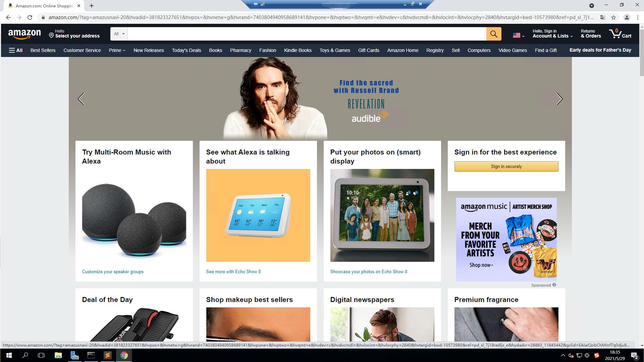Select the Books menu tab

coord(215,50)
